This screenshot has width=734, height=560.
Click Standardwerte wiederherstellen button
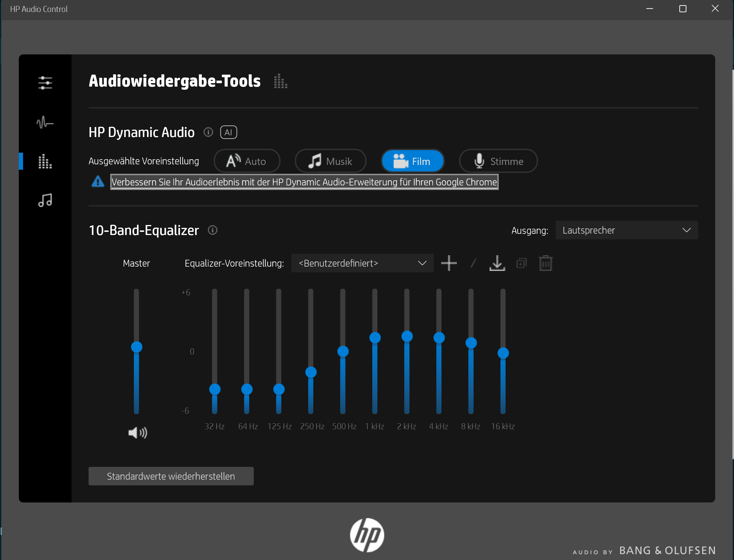[171, 476]
